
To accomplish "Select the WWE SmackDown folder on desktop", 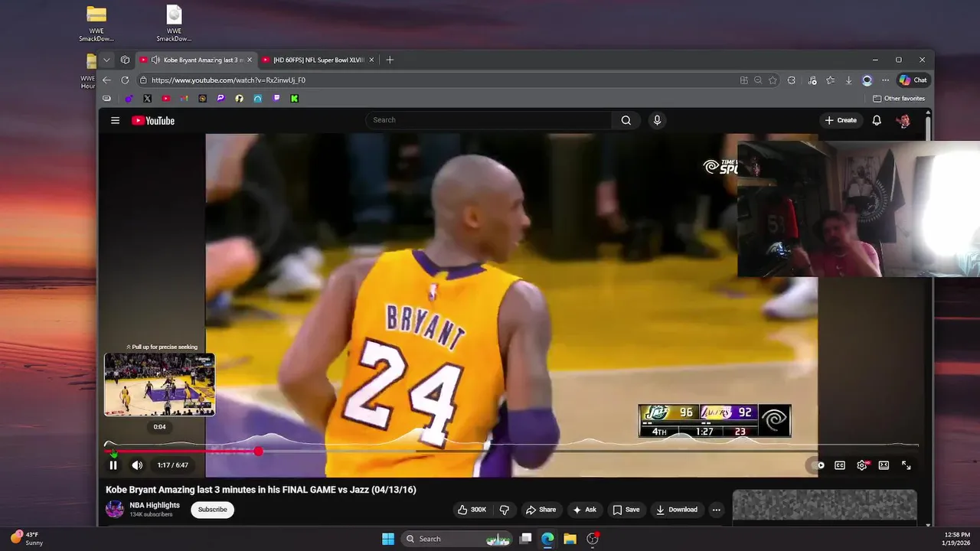I will pos(96,24).
